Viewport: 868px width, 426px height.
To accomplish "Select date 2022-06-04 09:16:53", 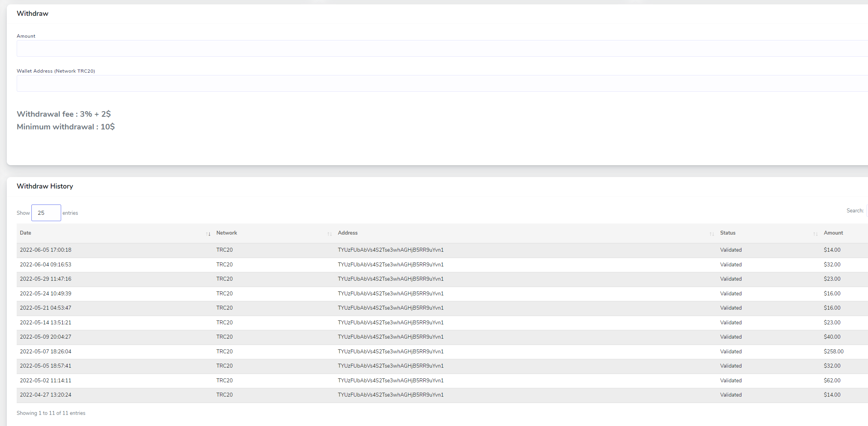I will pyautogui.click(x=46, y=264).
